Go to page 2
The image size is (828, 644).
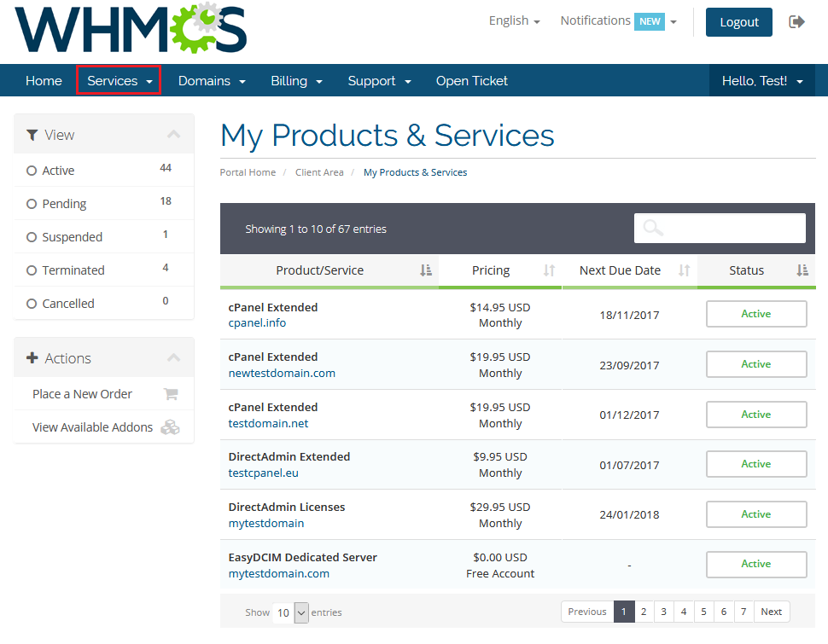644,612
